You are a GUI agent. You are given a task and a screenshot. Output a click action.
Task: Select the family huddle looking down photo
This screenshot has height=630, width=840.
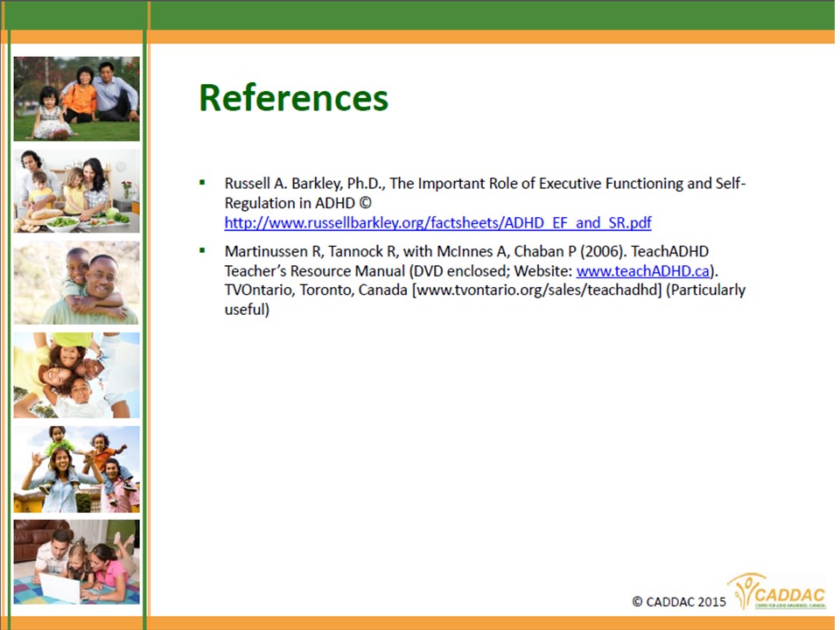[x=77, y=375]
